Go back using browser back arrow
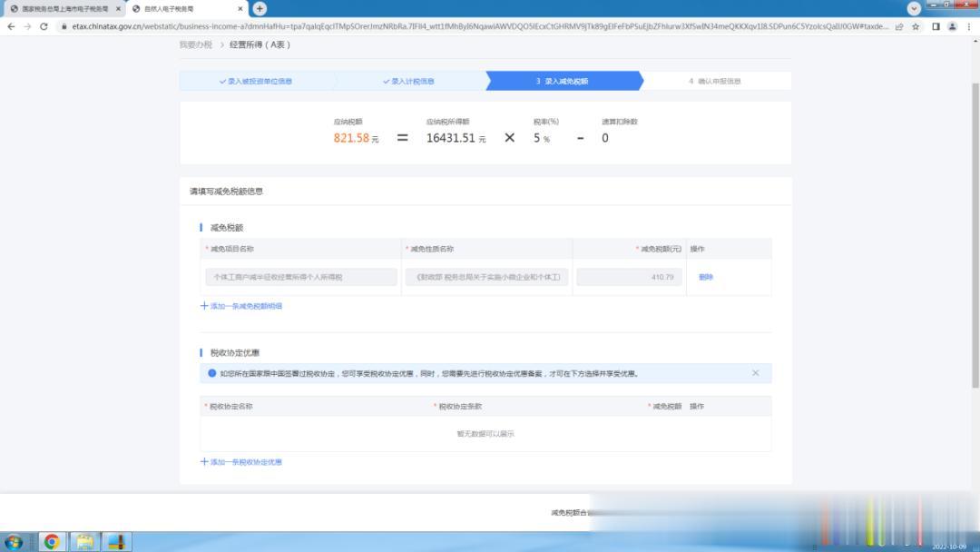The image size is (980, 552). click(x=11, y=26)
